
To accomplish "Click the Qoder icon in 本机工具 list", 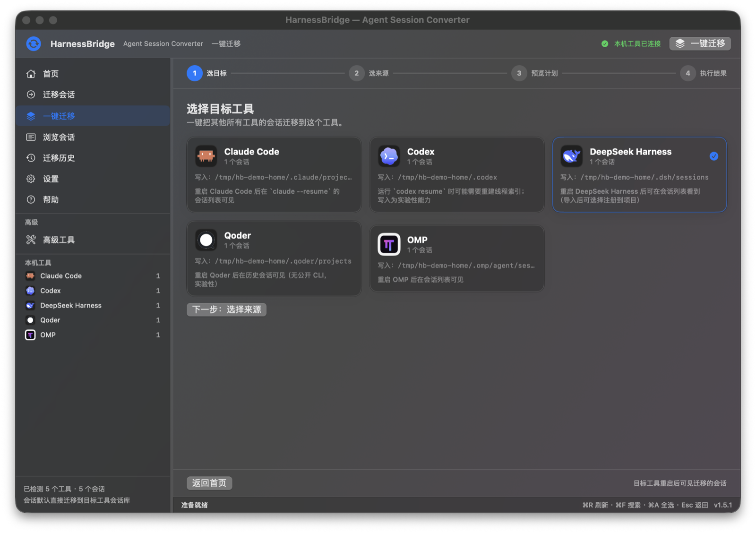I will 30,320.
